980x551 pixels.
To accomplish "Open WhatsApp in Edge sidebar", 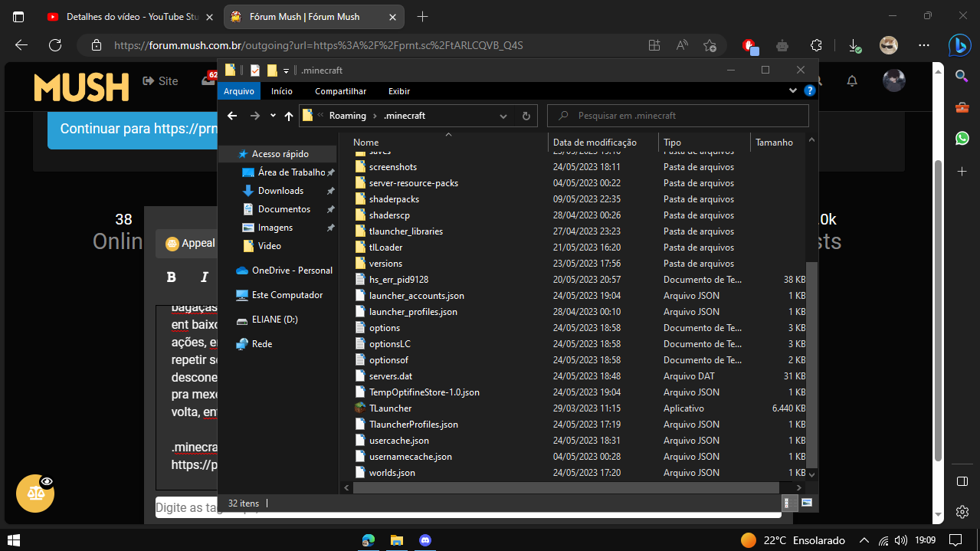I will click(x=962, y=139).
